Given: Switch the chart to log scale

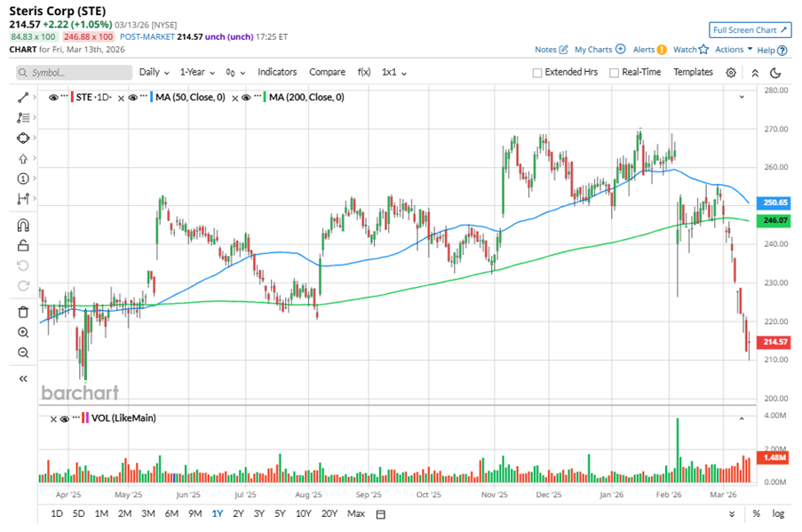Looking at the screenshot, I should (778, 513).
